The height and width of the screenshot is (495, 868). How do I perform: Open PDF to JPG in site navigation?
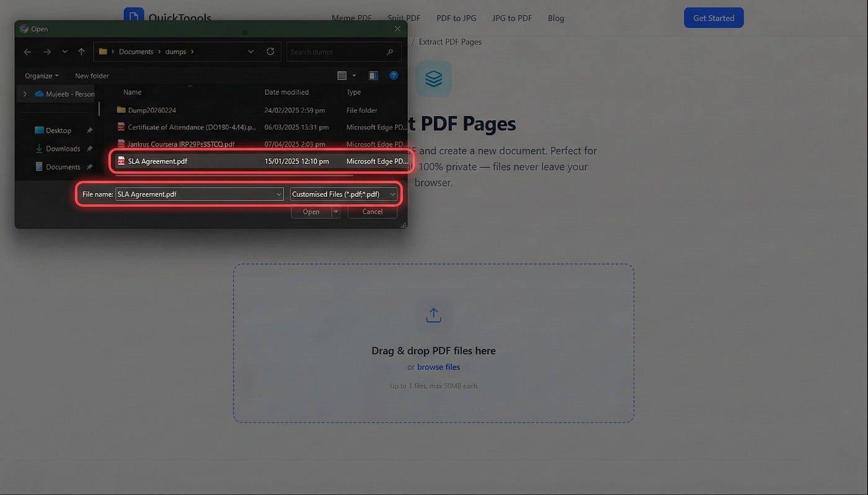pyautogui.click(x=456, y=18)
